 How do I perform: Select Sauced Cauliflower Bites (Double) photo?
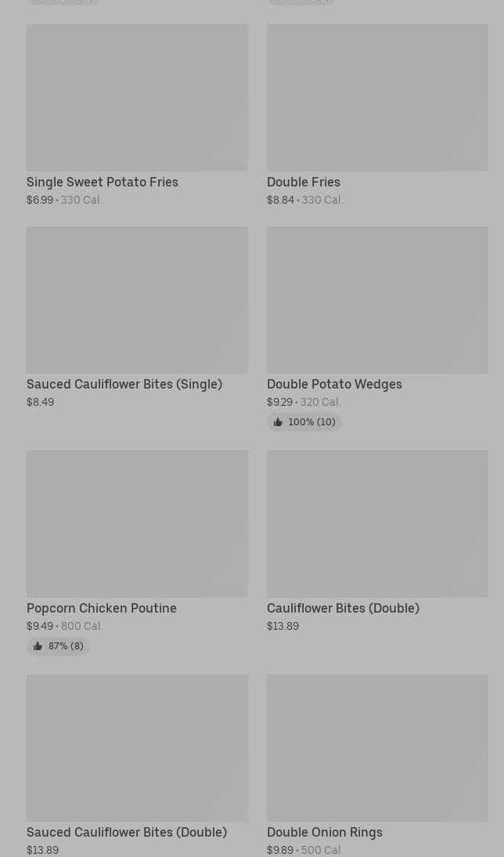point(137,747)
